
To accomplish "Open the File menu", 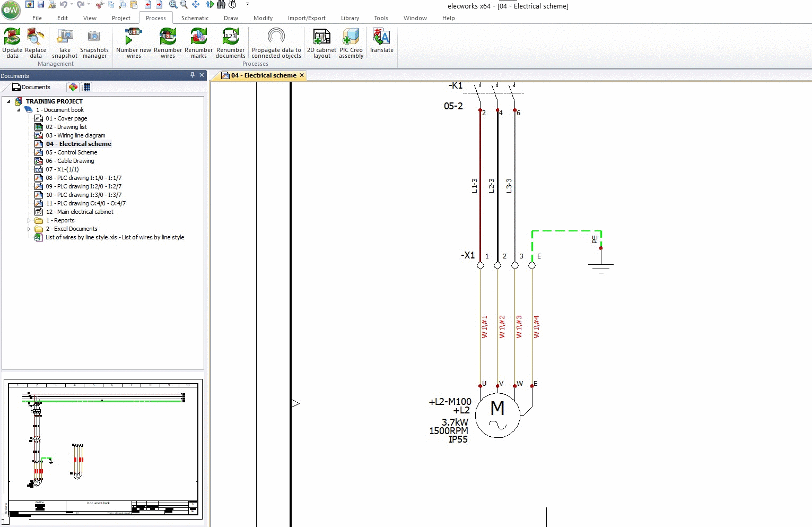I will click(x=37, y=18).
